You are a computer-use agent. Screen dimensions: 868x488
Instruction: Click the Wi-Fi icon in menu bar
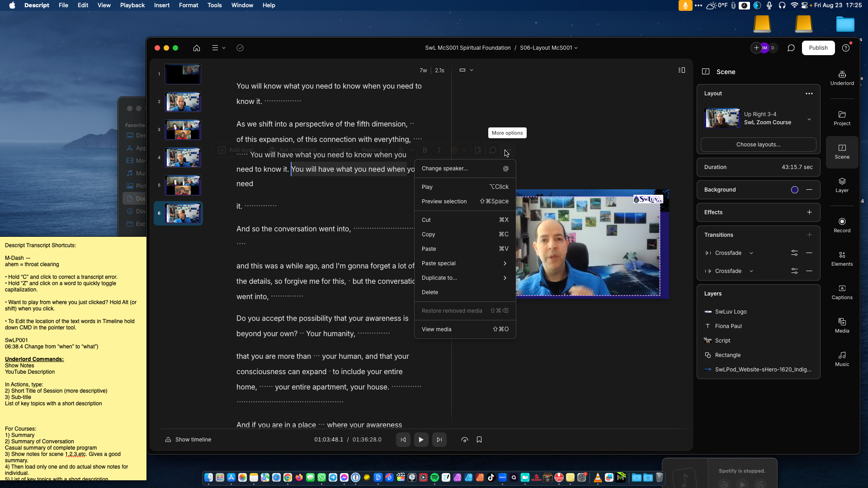click(x=794, y=5)
